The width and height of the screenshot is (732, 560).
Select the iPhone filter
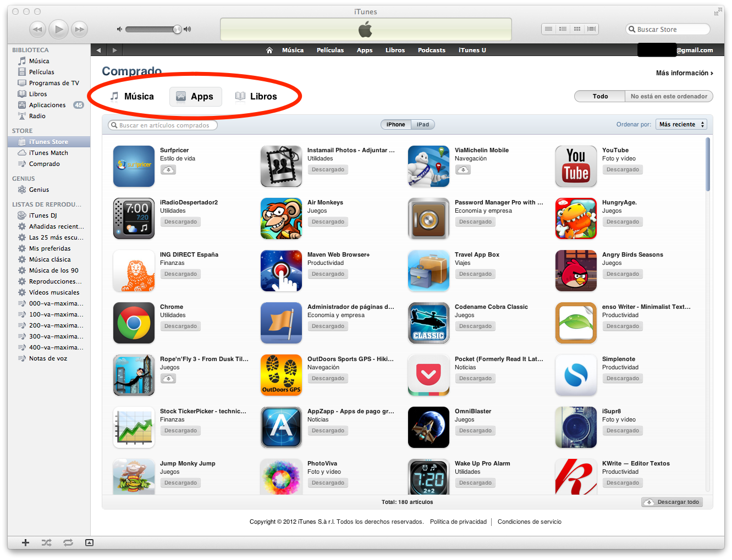[x=395, y=124]
